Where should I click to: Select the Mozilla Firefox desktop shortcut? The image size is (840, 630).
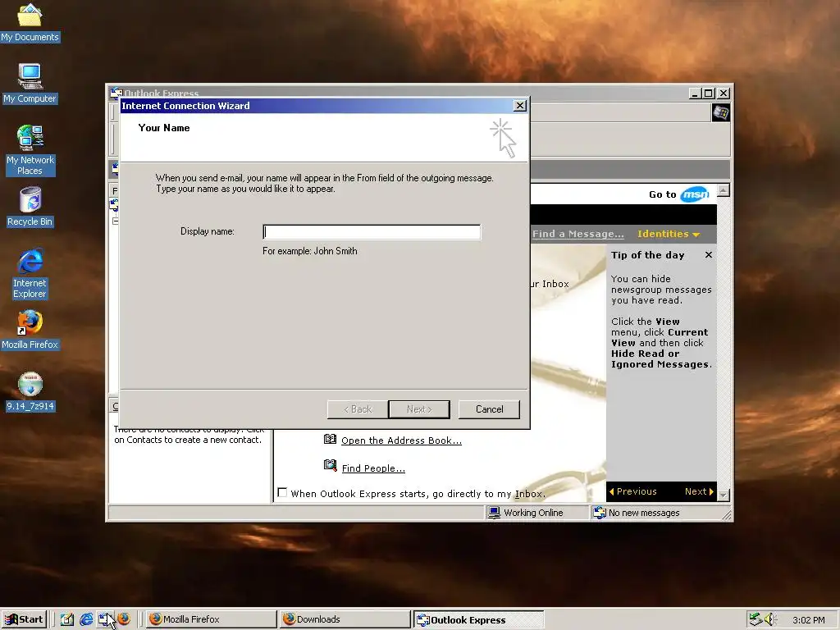30,331
